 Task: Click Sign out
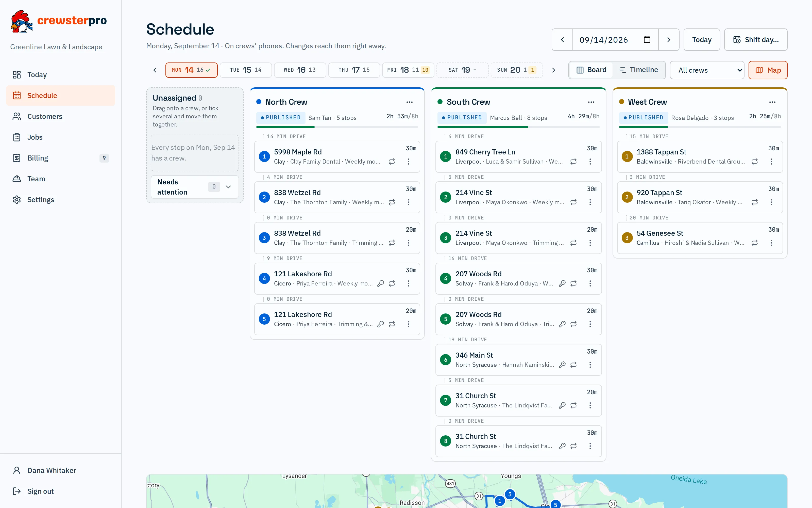pos(60,491)
